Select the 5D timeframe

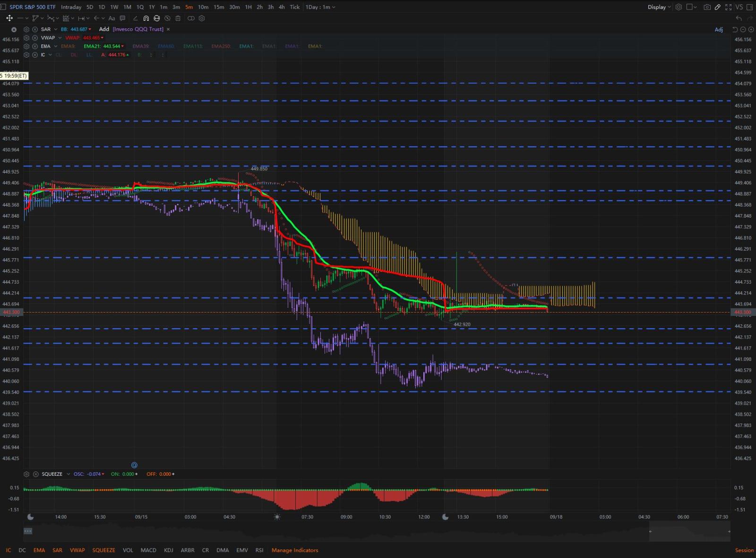pyautogui.click(x=90, y=7)
